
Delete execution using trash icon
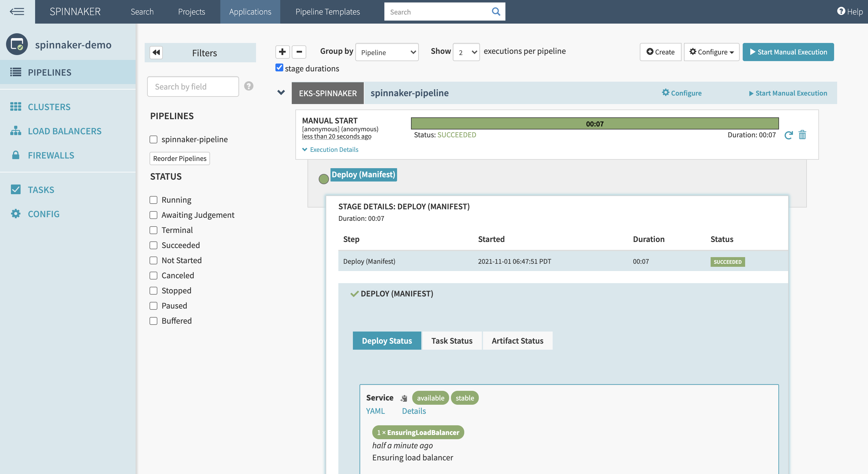802,135
